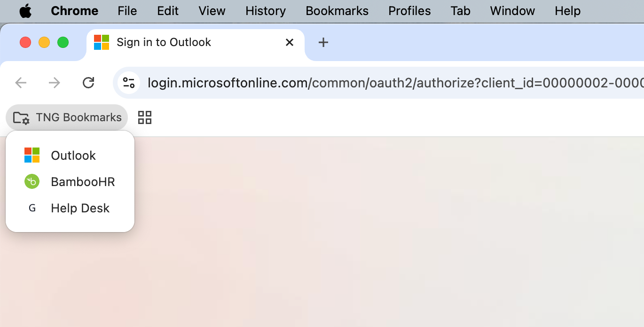644x327 pixels.
Task: Reload the current page
Action: pyautogui.click(x=88, y=83)
